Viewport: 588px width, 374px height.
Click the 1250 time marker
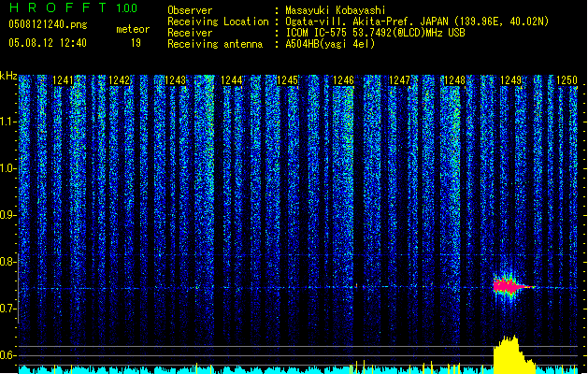tap(567, 80)
